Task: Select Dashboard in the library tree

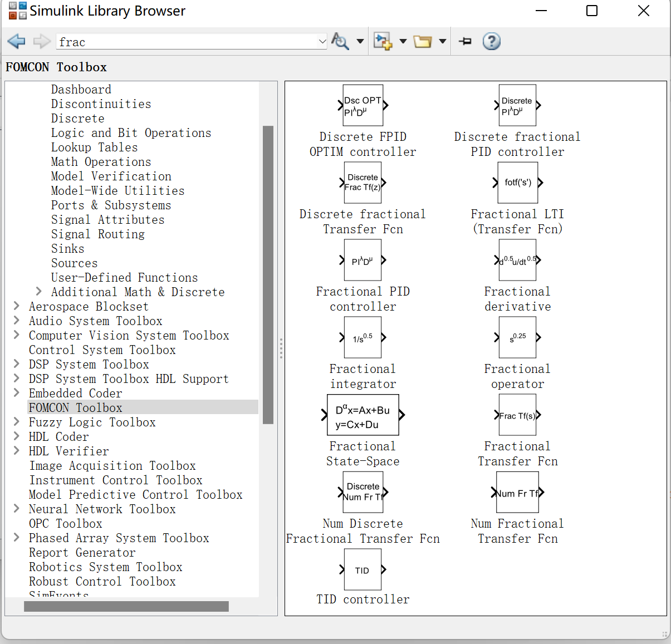Action: coord(81,90)
